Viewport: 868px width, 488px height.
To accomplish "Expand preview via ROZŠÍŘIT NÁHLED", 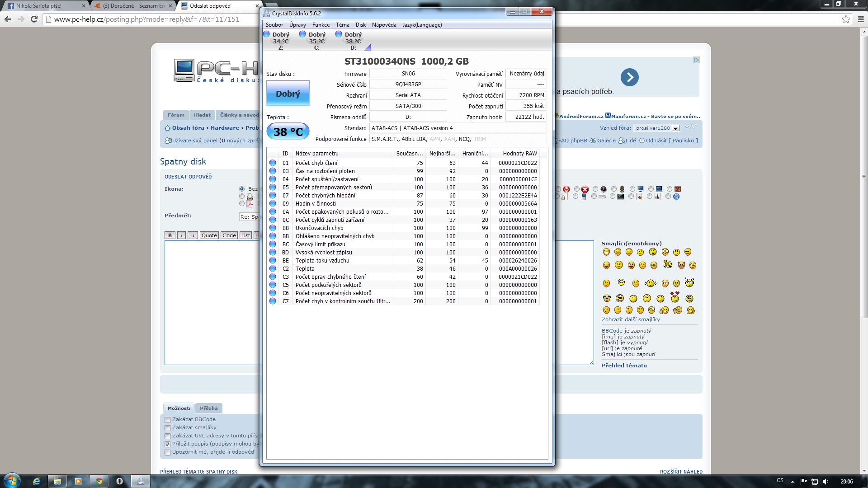I will pyautogui.click(x=681, y=471).
